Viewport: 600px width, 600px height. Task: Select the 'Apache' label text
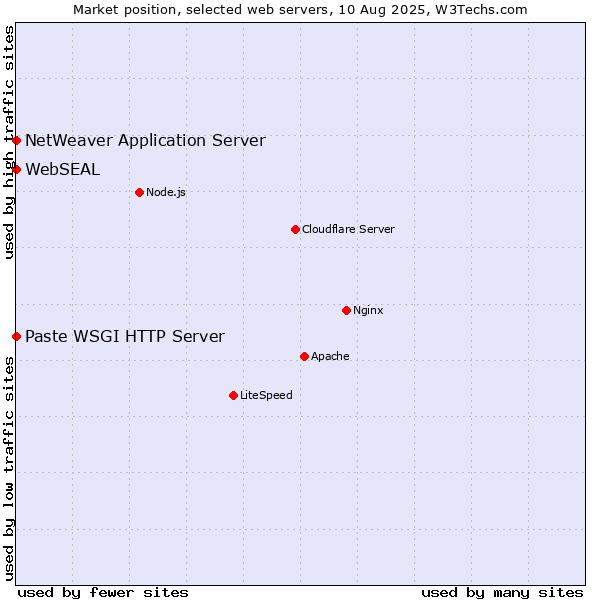pos(330,357)
